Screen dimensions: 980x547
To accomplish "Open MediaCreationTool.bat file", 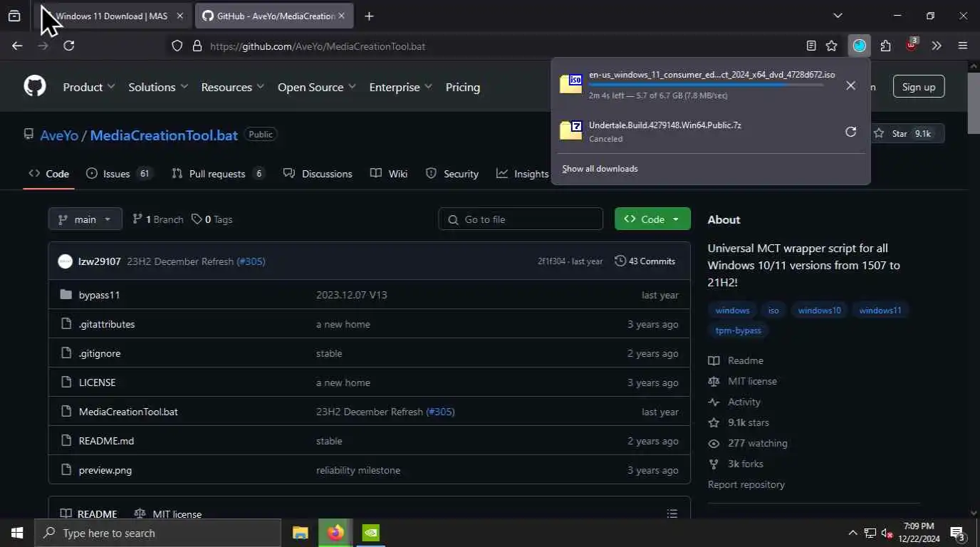I will [128, 412].
